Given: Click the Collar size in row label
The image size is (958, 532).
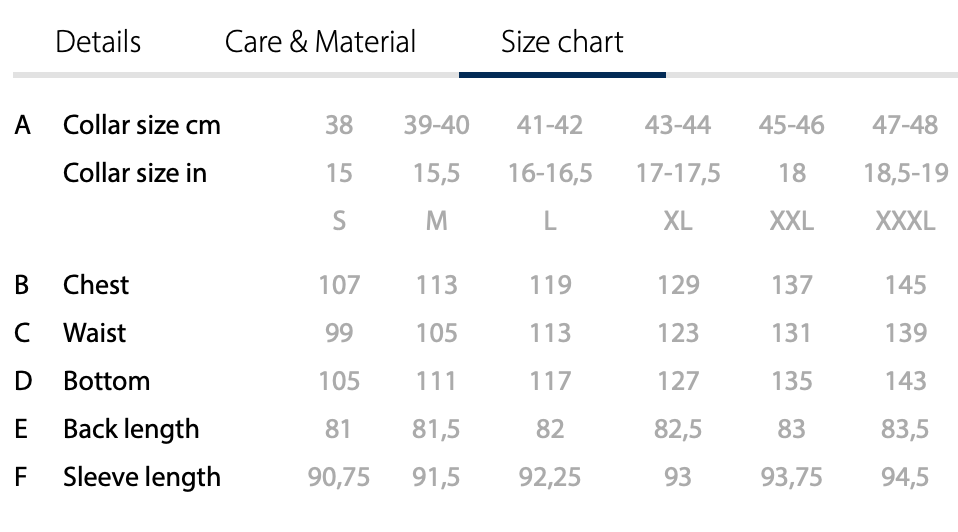Looking at the screenshot, I should 135,173.
